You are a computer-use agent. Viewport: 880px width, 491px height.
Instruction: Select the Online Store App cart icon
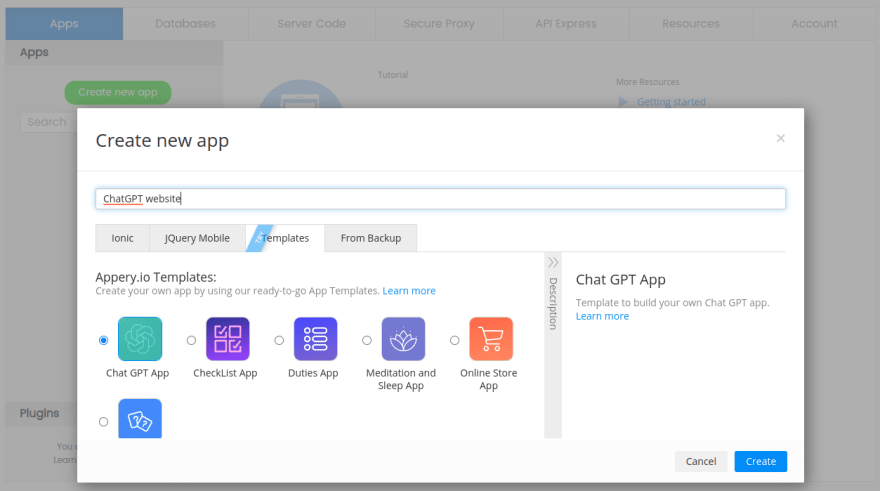[x=491, y=339]
